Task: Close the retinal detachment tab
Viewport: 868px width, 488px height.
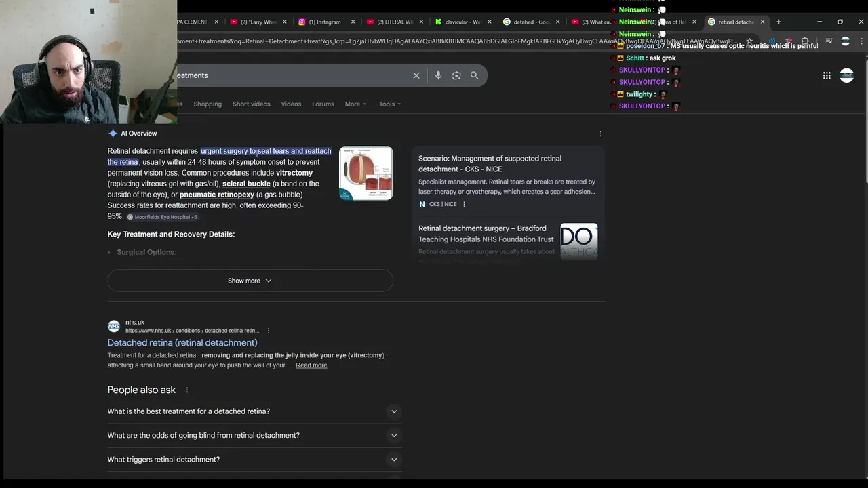Action: 762,22
